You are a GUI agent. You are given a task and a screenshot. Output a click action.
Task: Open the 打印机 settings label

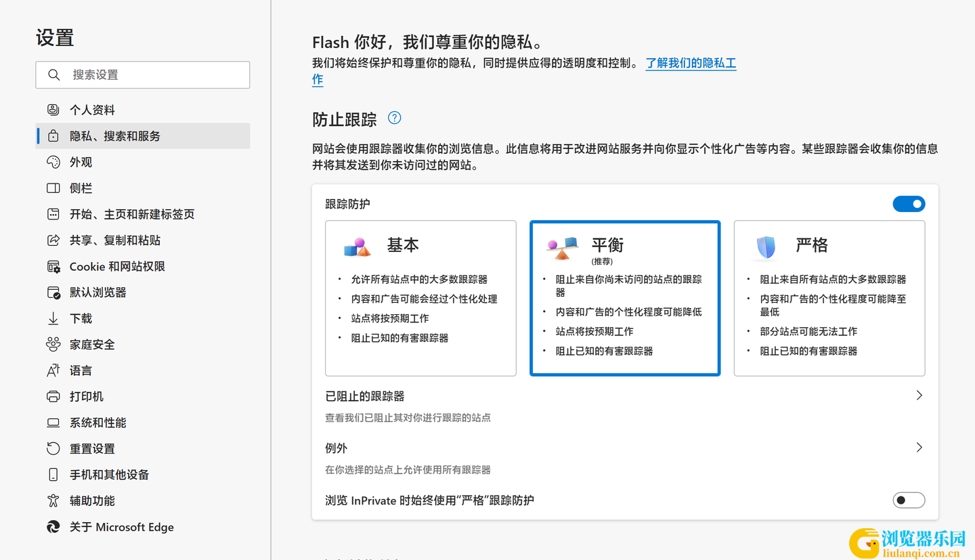pos(87,397)
